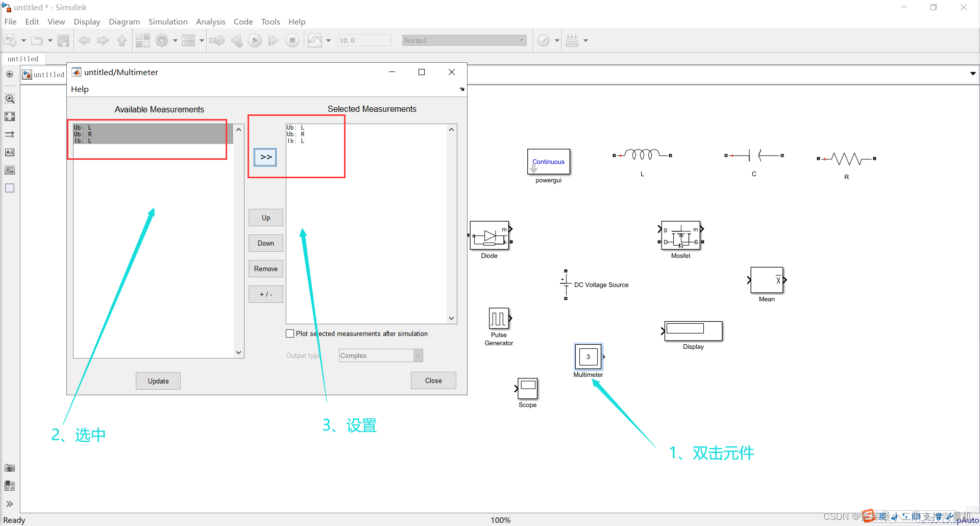Click the Up to Parent arrow

click(x=122, y=40)
